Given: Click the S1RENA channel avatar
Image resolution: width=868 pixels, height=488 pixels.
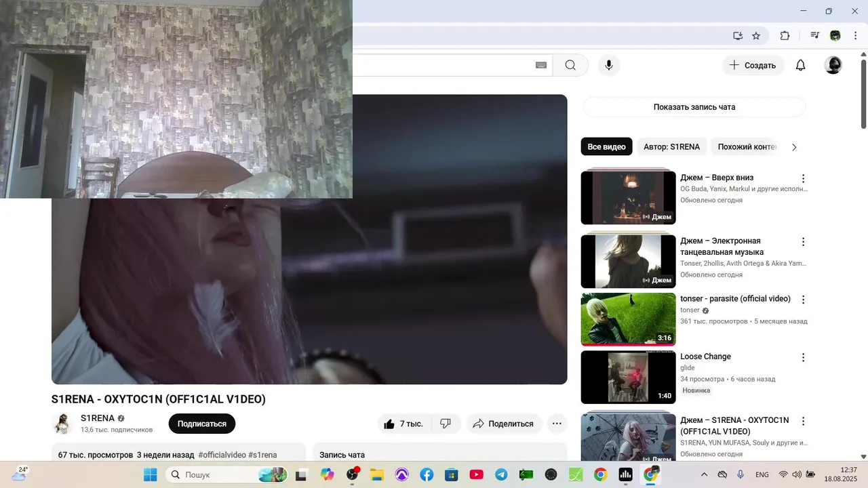Looking at the screenshot, I should pos(63,424).
